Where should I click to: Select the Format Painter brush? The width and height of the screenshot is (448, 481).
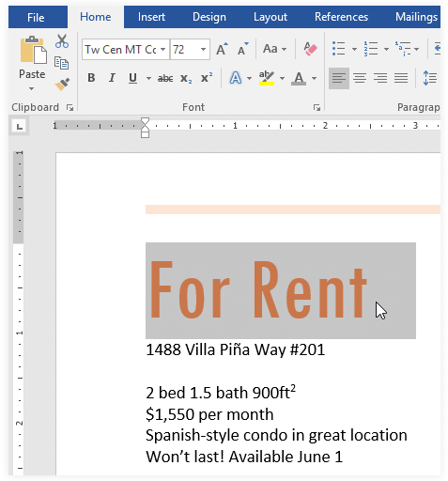62,85
